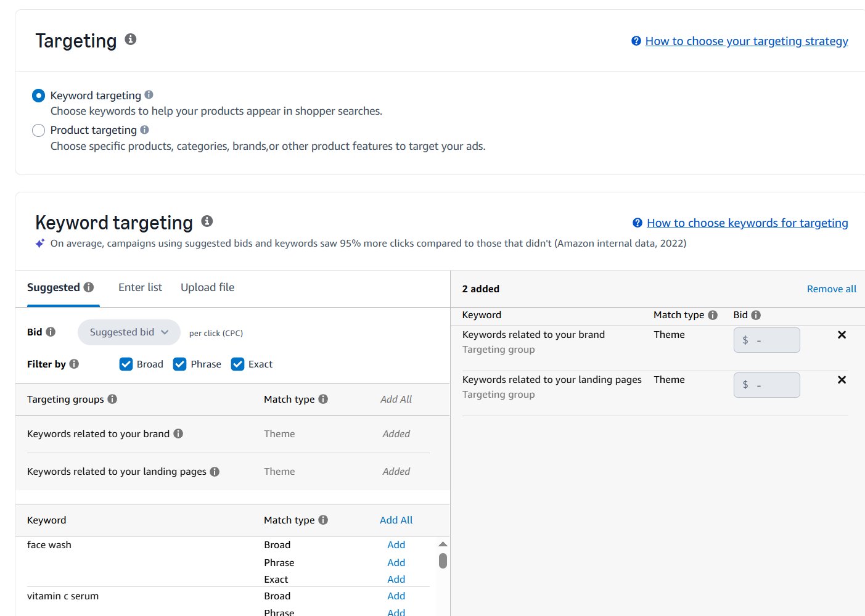Screen dimensions: 865x616
Task: Open help via the question mark before targeting strategy link
Action: tap(636, 41)
